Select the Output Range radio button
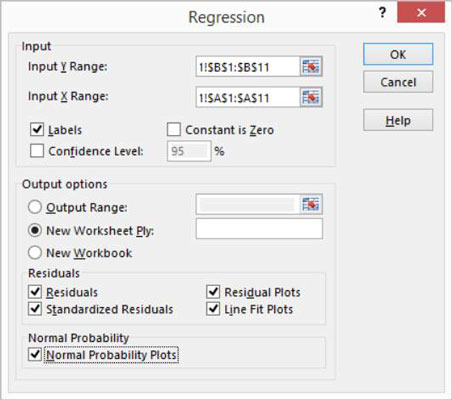The height and width of the screenshot is (400, 452). click(35, 207)
